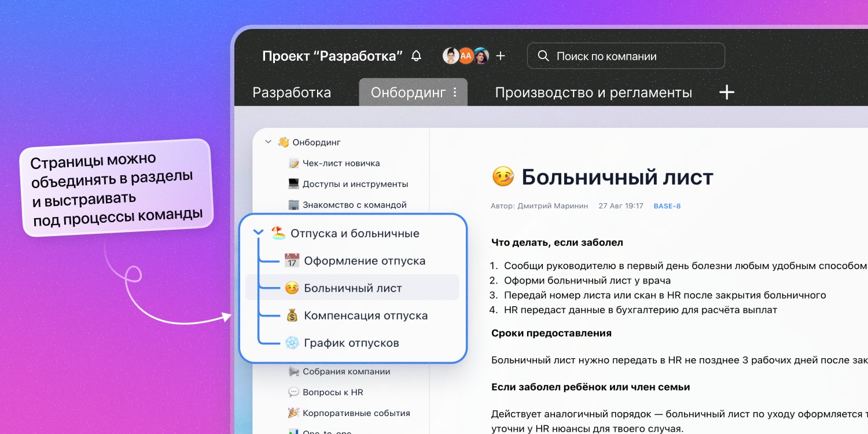Collapse the Отпуска и больничные section
The height and width of the screenshot is (434, 868).
click(x=259, y=233)
